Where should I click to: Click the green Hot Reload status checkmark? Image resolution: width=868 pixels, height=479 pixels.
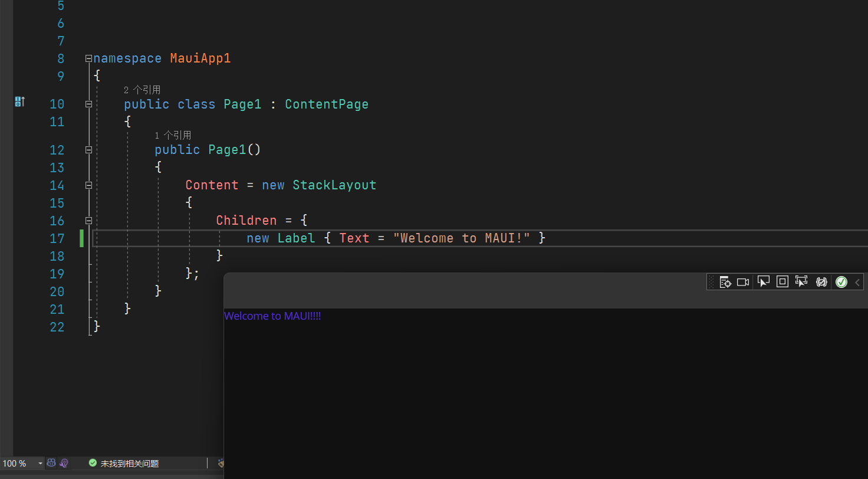coord(841,281)
